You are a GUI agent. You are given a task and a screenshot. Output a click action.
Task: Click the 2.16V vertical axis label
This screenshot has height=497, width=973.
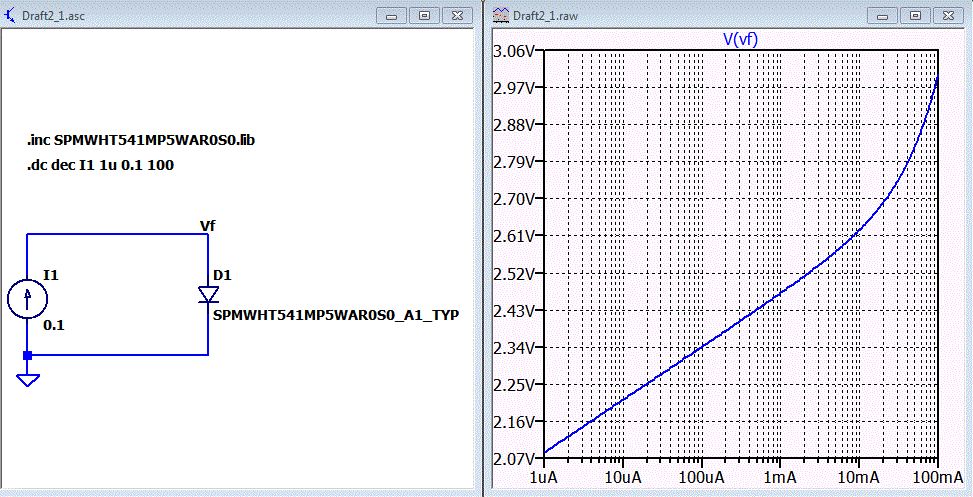coord(514,421)
